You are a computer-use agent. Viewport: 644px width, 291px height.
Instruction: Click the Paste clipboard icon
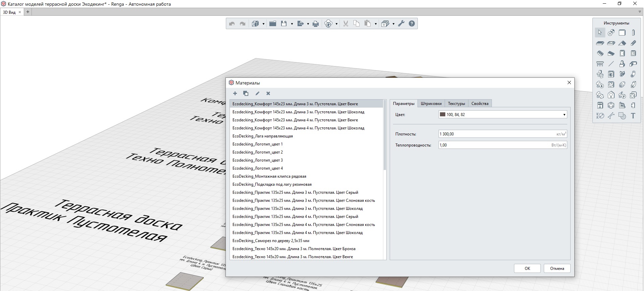tap(368, 23)
